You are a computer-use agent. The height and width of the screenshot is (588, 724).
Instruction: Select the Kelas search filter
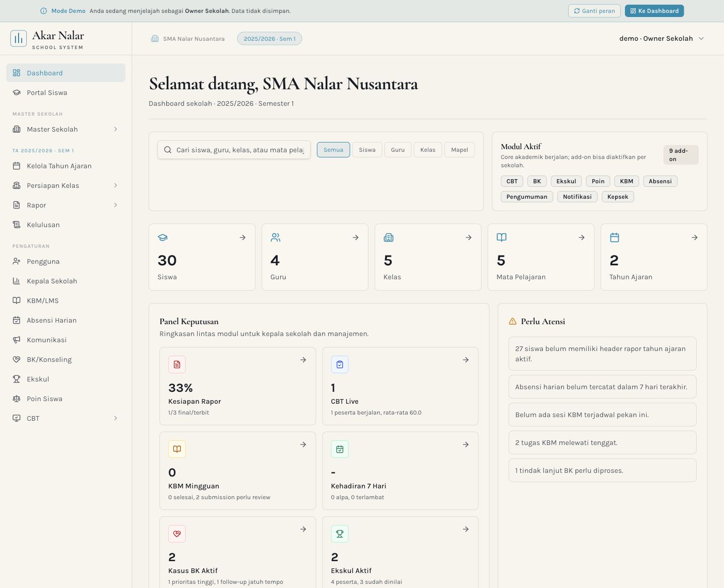[428, 150]
